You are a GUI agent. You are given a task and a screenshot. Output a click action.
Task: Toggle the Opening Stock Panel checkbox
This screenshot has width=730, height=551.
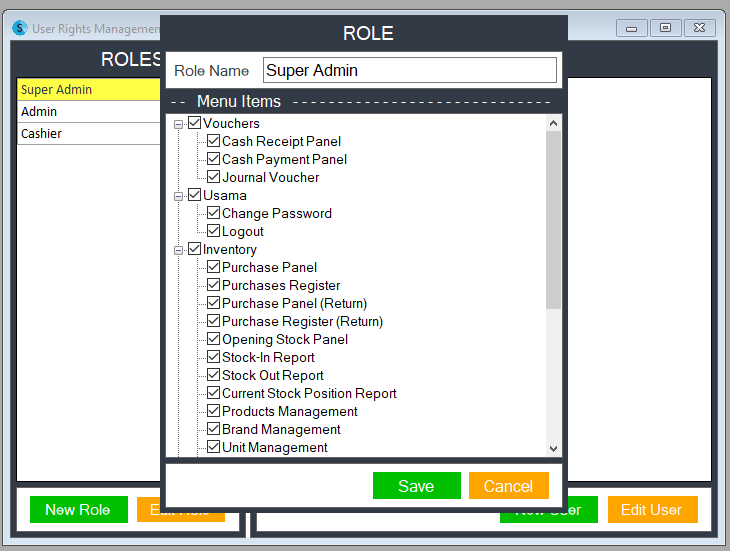coord(213,339)
